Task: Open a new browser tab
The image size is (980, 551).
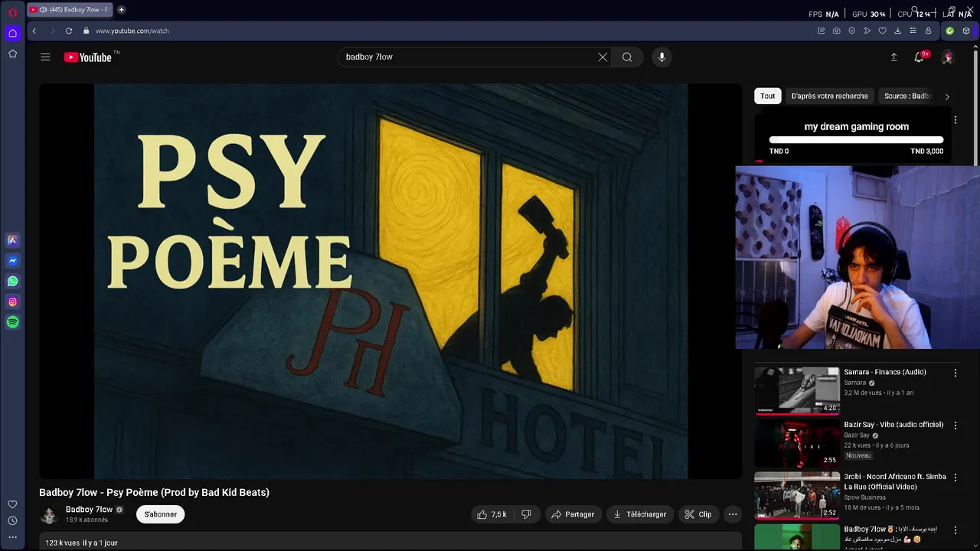Action: [x=121, y=10]
